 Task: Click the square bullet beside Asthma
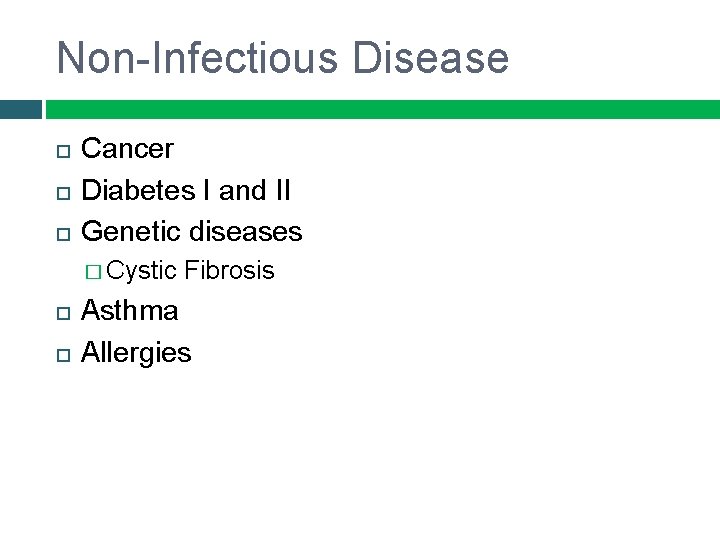pyautogui.click(x=62, y=313)
